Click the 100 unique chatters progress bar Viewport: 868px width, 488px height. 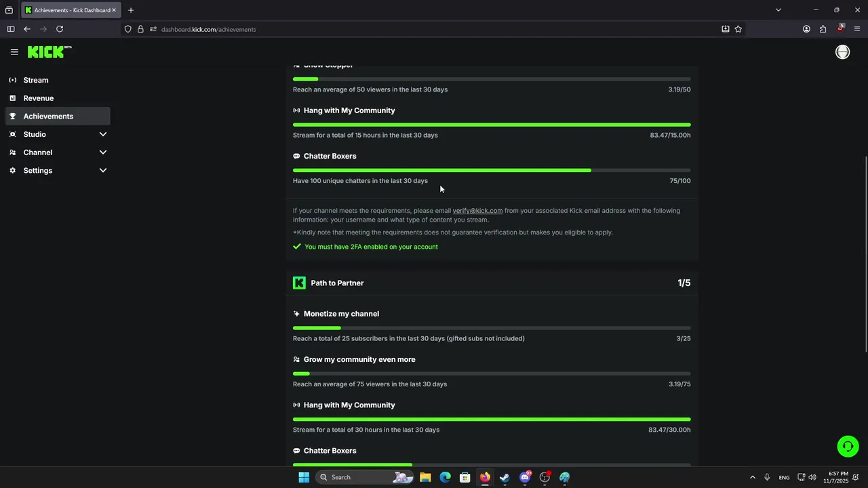492,170
